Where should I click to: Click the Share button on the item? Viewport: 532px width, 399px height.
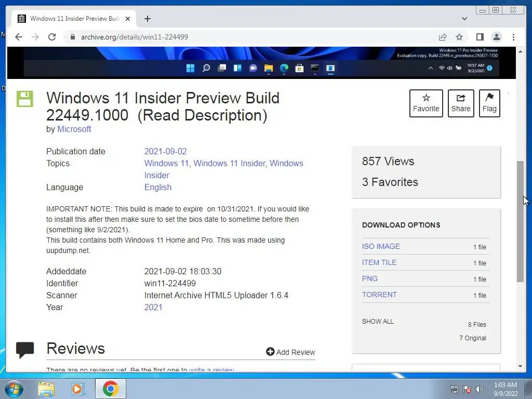coord(461,103)
